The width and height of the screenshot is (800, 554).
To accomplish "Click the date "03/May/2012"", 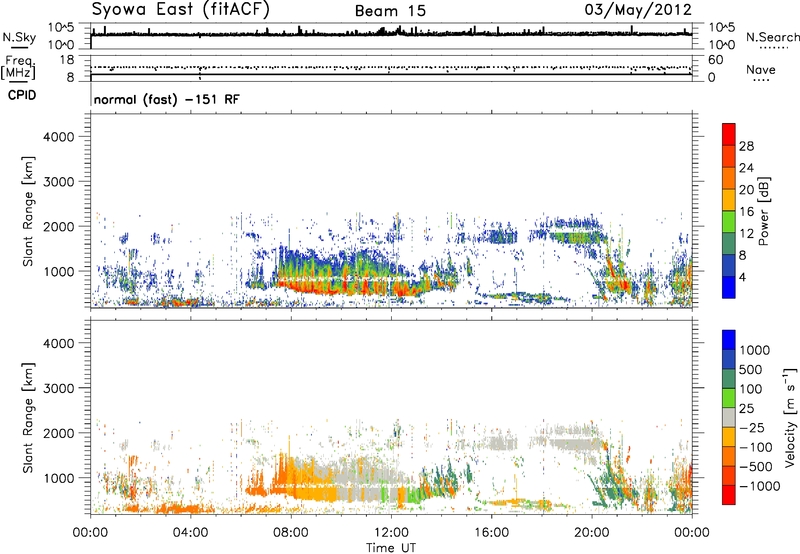I will click(638, 10).
